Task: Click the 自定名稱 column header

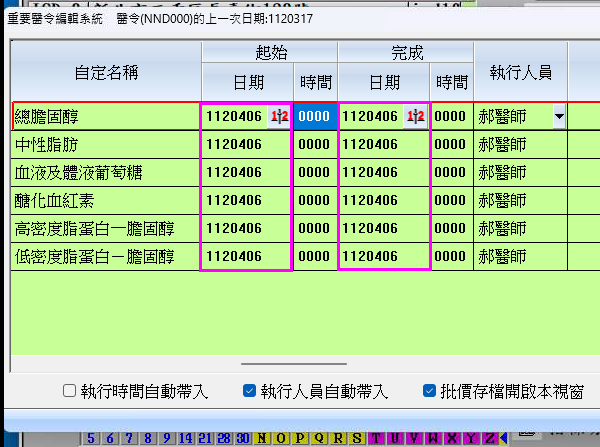Action: tap(105, 72)
